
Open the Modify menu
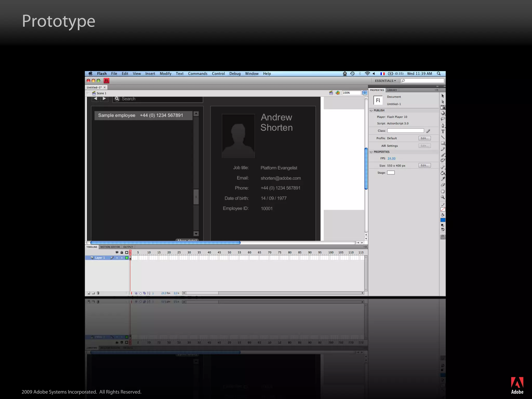pos(165,74)
